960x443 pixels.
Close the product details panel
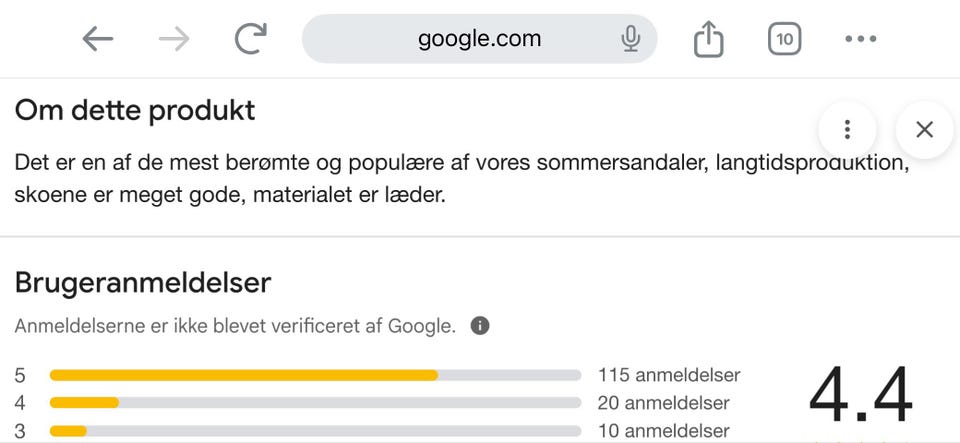click(x=924, y=129)
